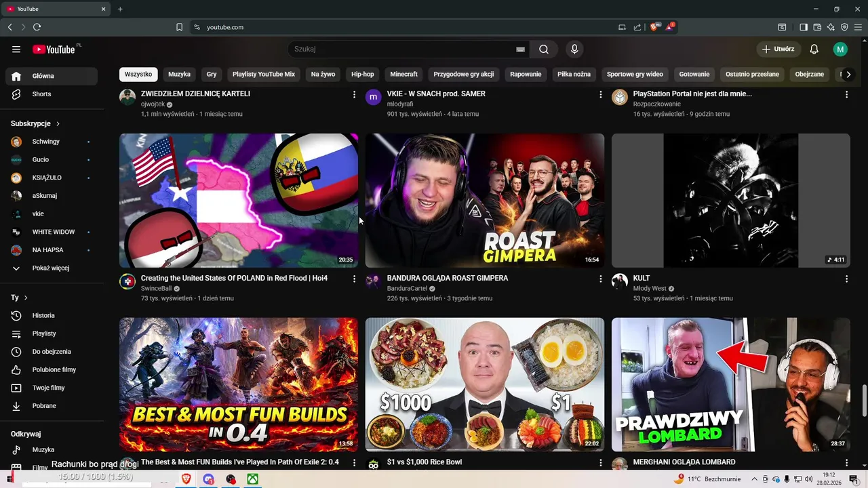Open Shorts in sidebar
Screen dimensions: 868x488
(x=52, y=94)
